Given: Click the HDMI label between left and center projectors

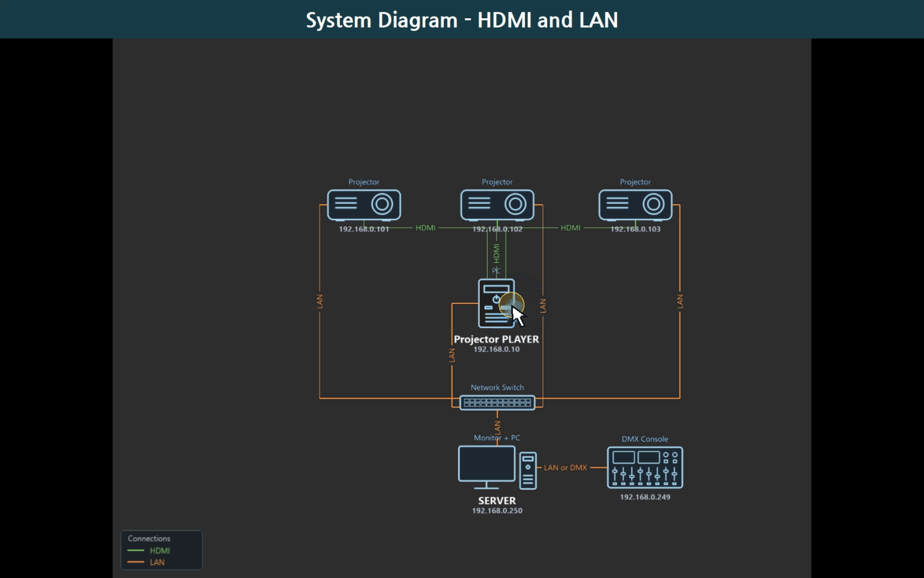Looking at the screenshot, I should pos(425,228).
